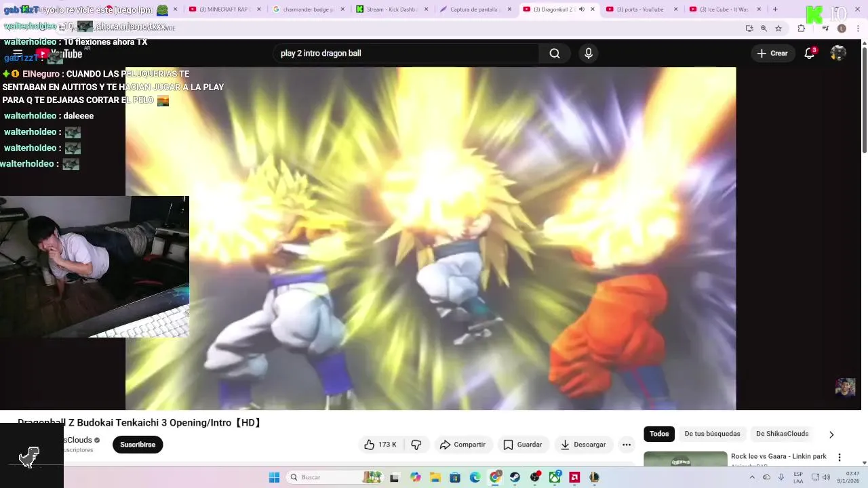The image size is (868, 488).
Task: Open Xbox app from taskbar
Action: click(555, 477)
